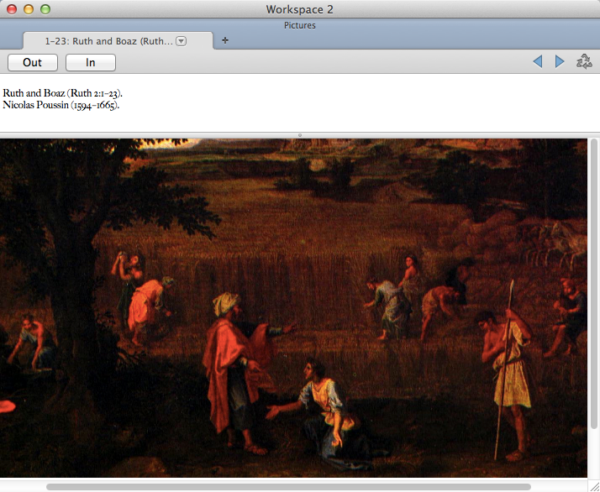Zoom in with the In button
Viewport: 600px width, 492px height.
click(x=90, y=62)
